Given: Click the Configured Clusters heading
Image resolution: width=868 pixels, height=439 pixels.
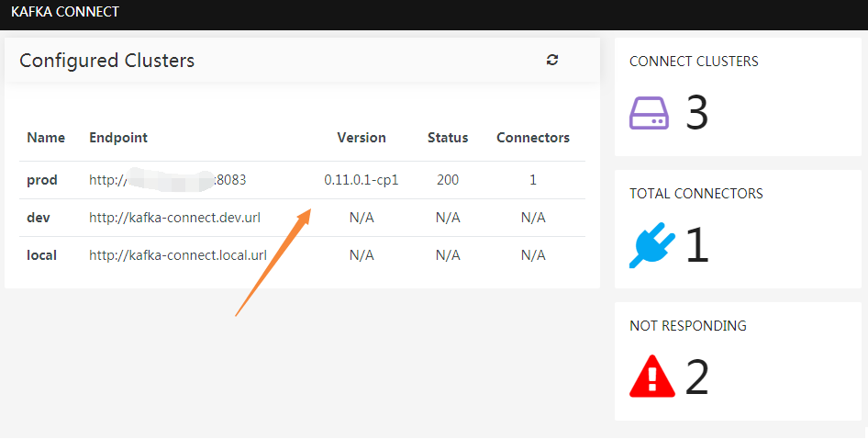Looking at the screenshot, I should (x=106, y=61).
